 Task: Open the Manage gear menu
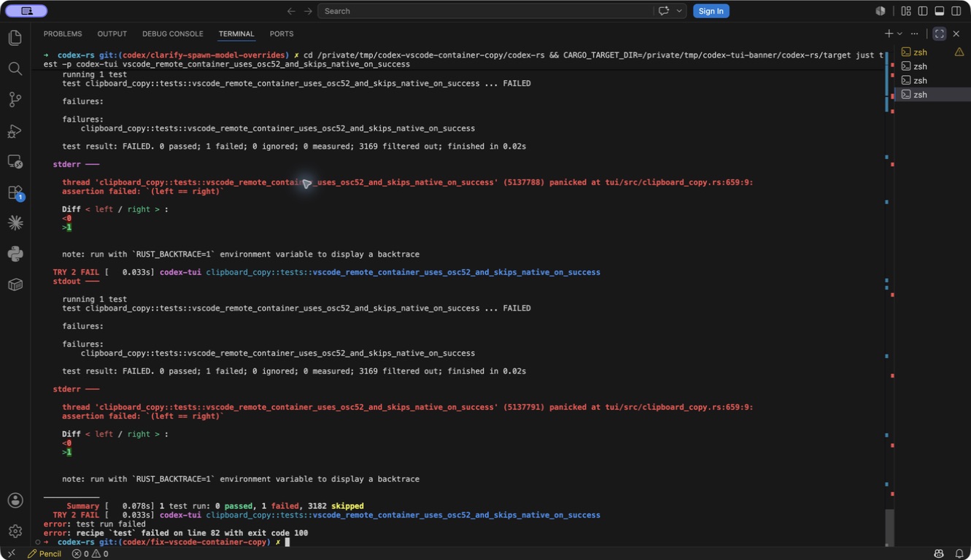point(15,531)
